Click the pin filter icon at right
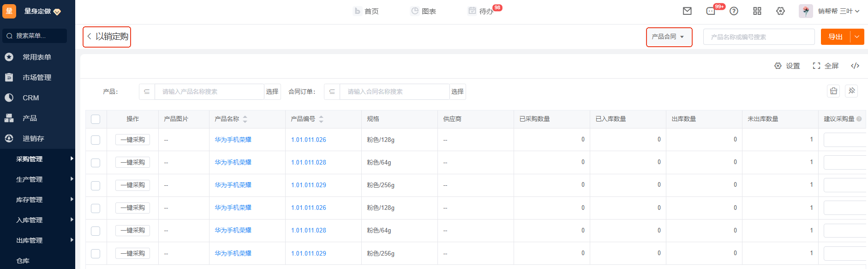This screenshot has height=269, width=868. [851, 91]
